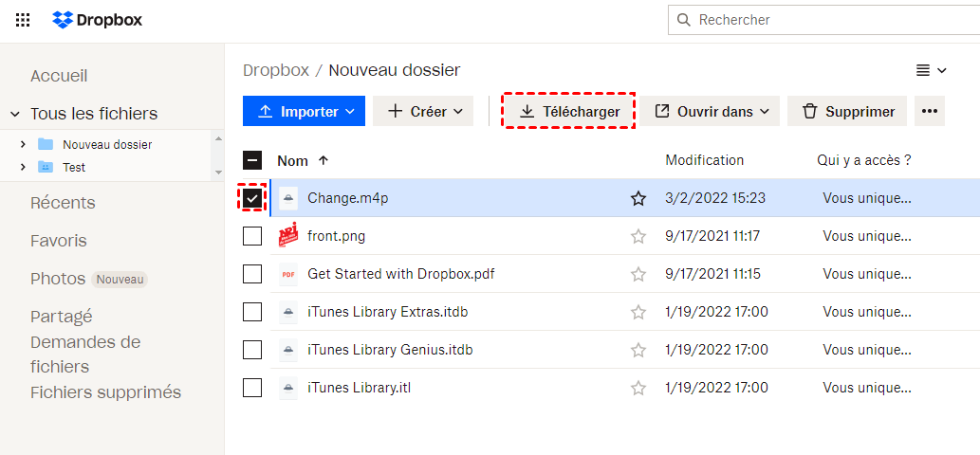Click the Rechercher search field
This screenshot has height=455, width=980.
click(x=825, y=20)
